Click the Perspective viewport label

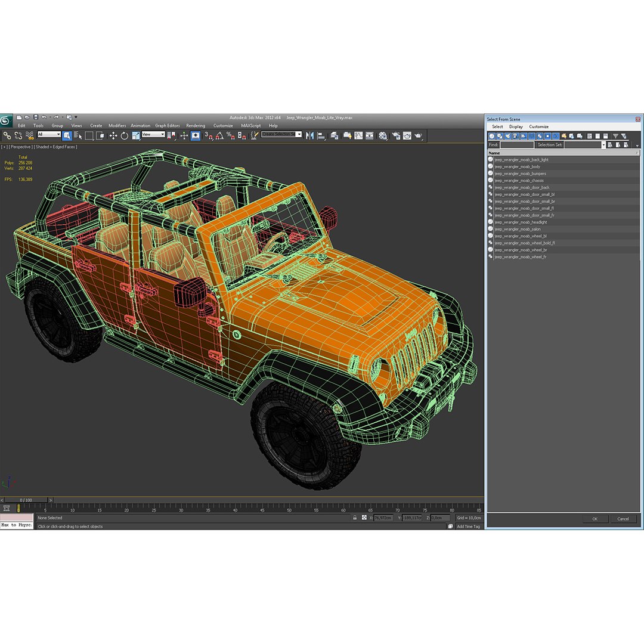click(x=20, y=147)
